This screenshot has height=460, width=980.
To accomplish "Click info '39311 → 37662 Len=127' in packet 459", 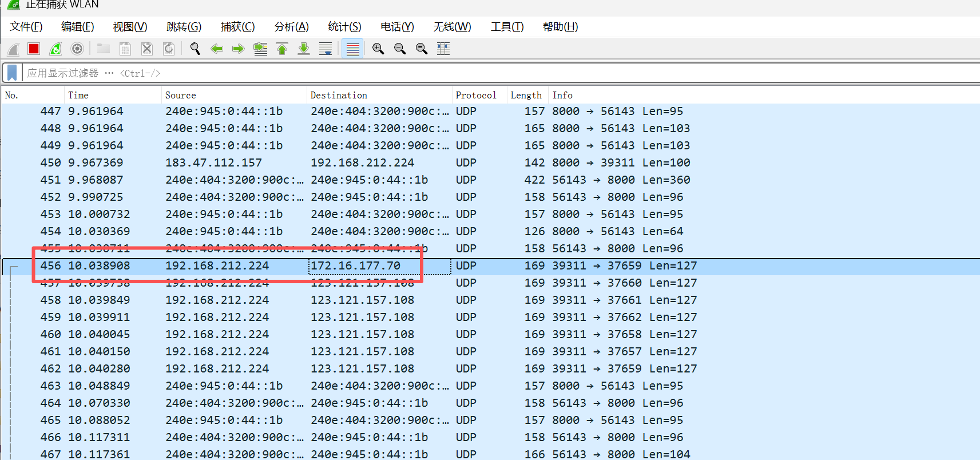I will [625, 317].
